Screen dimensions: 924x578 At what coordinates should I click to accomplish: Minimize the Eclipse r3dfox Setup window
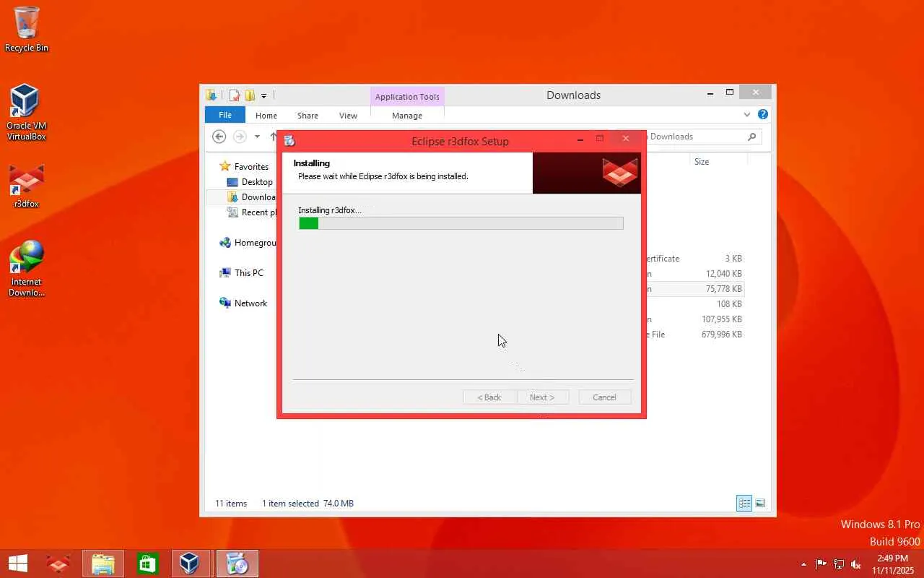tap(580, 139)
